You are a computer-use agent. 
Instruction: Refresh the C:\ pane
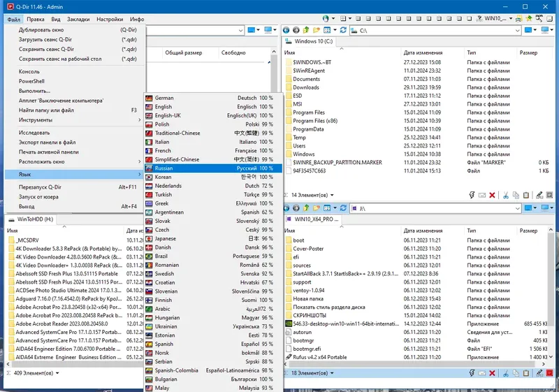pyautogui.click(x=343, y=30)
